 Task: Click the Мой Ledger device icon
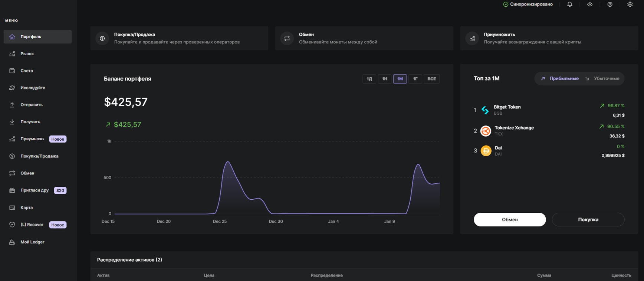click(12, 242)
